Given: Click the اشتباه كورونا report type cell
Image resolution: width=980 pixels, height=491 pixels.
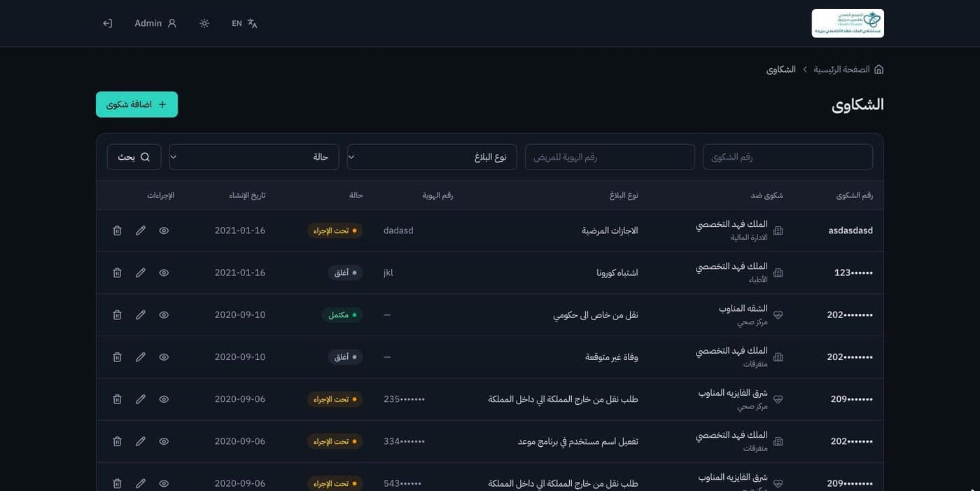Looking at the screenshot, I should [x=617, y=272].
